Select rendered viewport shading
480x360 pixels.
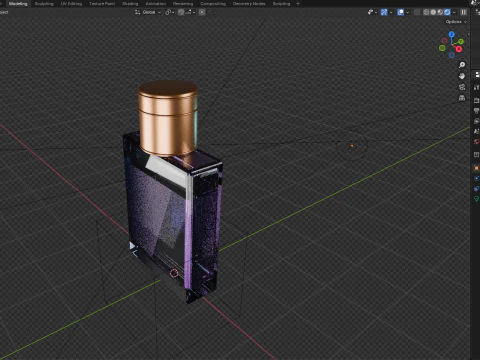point(447,12)
